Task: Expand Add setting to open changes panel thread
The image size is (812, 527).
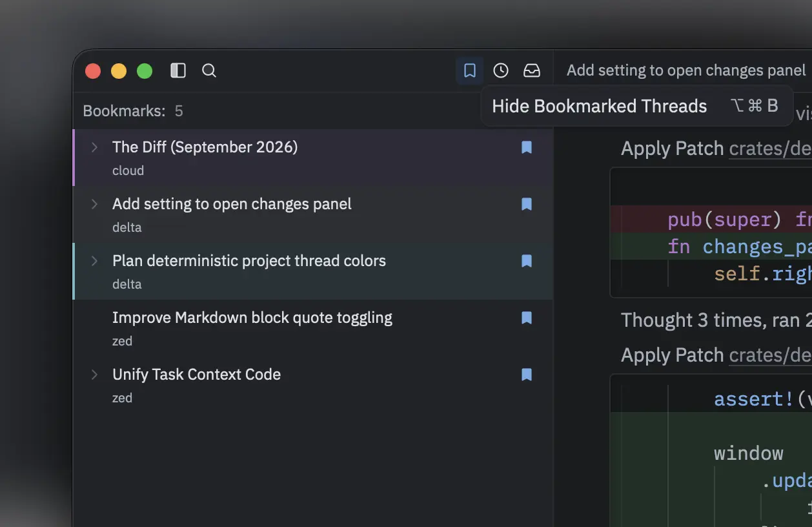Action: pyautogui.click(x=94, y=204)
